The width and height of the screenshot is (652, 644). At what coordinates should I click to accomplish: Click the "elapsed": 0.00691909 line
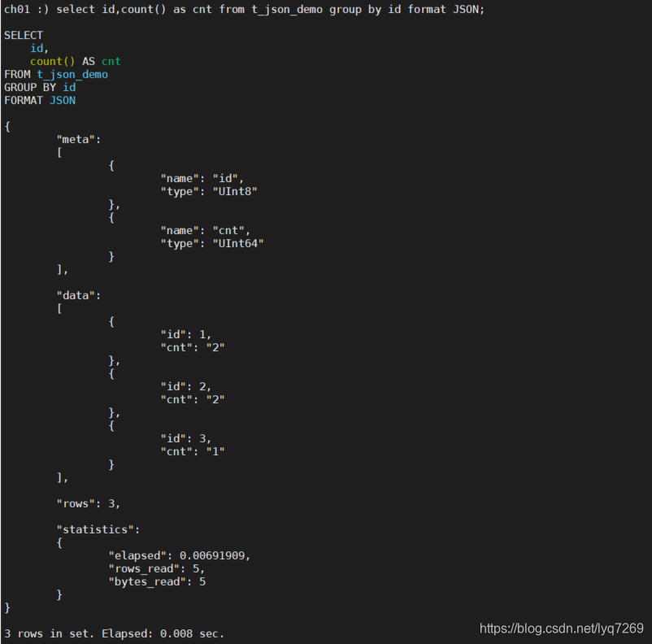tap(179, 556)
